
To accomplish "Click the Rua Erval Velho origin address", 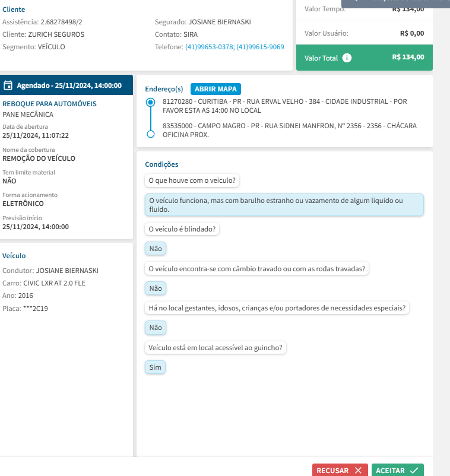I will (284, 106).
